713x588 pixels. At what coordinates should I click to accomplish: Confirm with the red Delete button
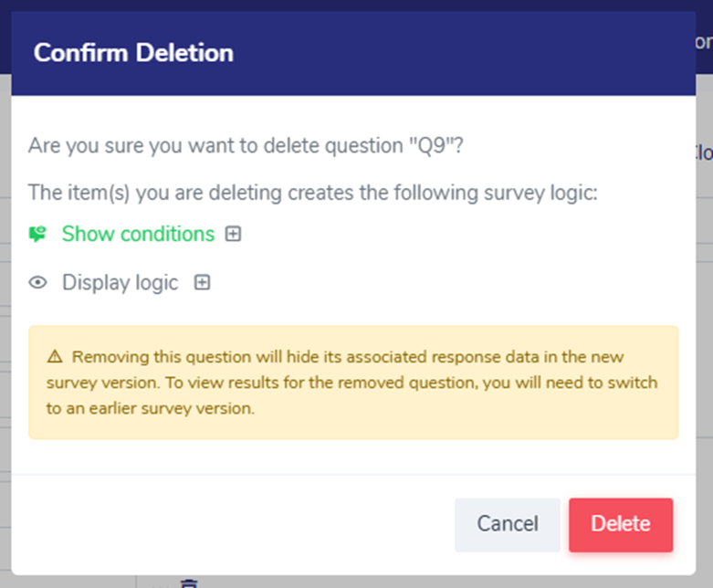click(x=621, y=524)
